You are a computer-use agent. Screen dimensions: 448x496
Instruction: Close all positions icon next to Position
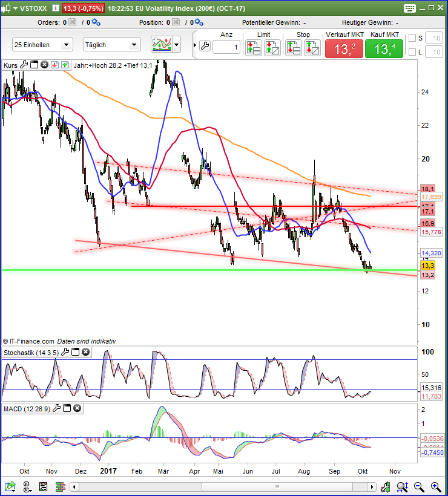pyautogui.click(x=176, y=22)
